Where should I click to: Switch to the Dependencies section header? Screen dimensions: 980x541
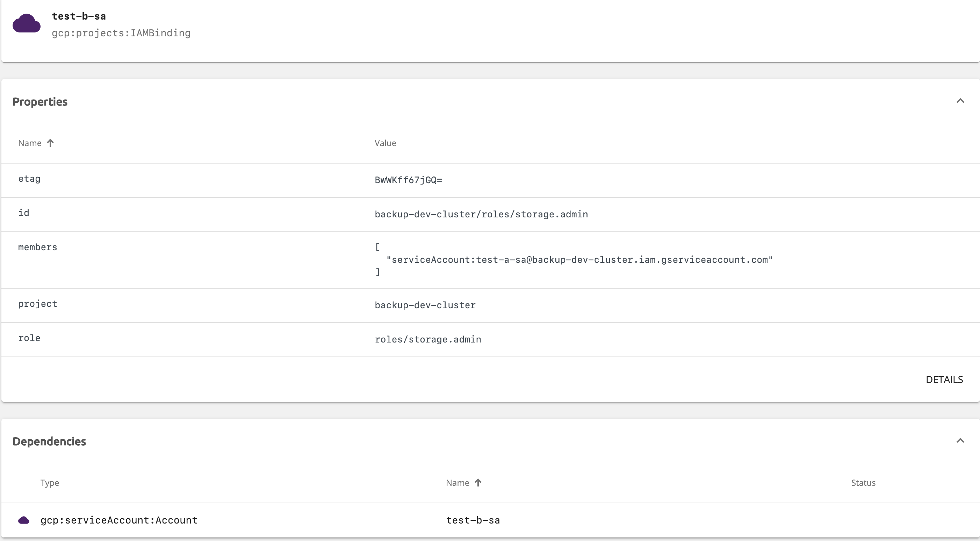tap(49, 441)
